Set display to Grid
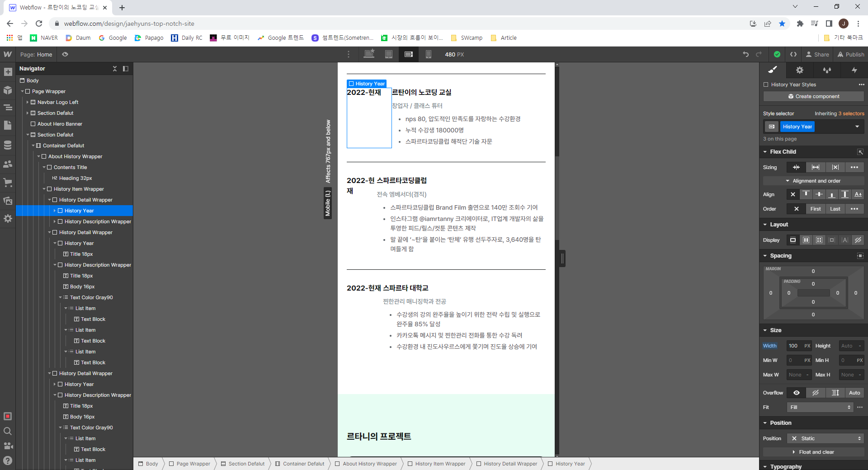The width and height of the screenshot is (868, 470). [x=819, y=240]
